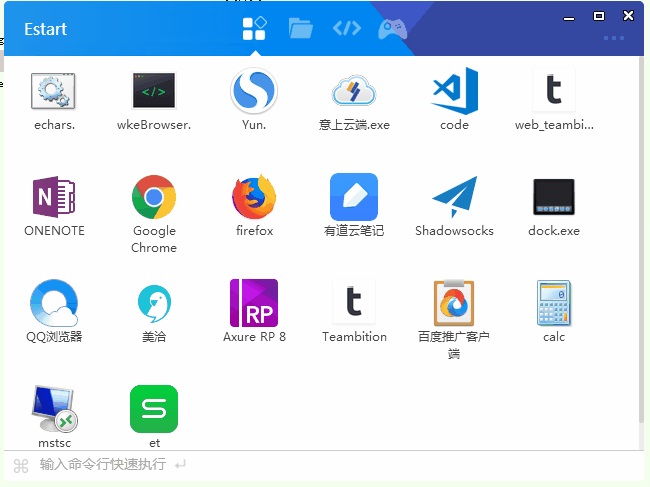Open the ONENOTE application
Viewport: 650px width, 487px height.
pyautogui.click(x=54, y=197)
